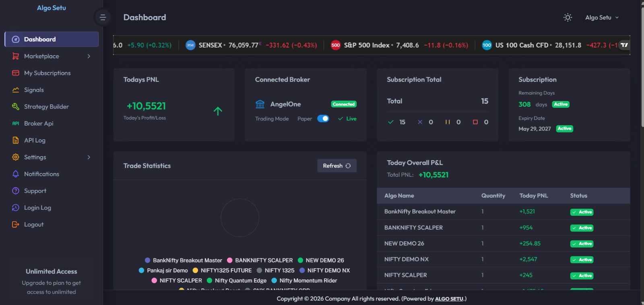The image size is (644, 305).
Task: Click NIFTY SCALPER pink legend swatch
Action: pos(154,280)
